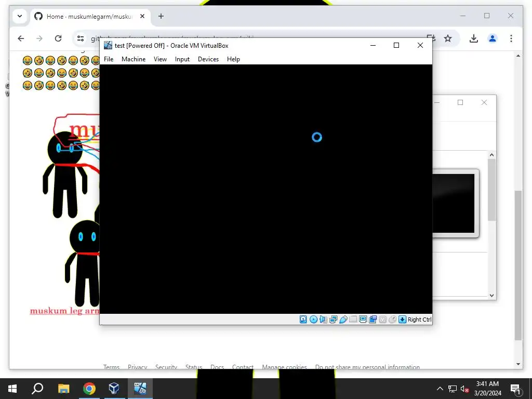Select the keyboard capture arrow indicator
Screen dimensions: 532x399
click(402, 320)
